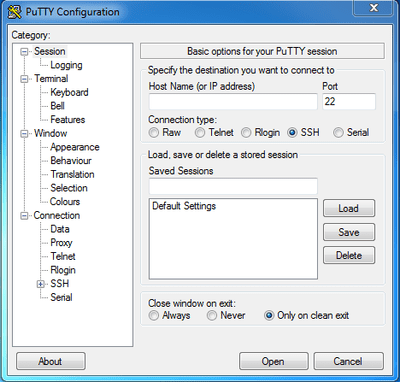The height and width of the screenshot is (382, 400).
Task: Go to Keyboard settings
Action: 69,92
